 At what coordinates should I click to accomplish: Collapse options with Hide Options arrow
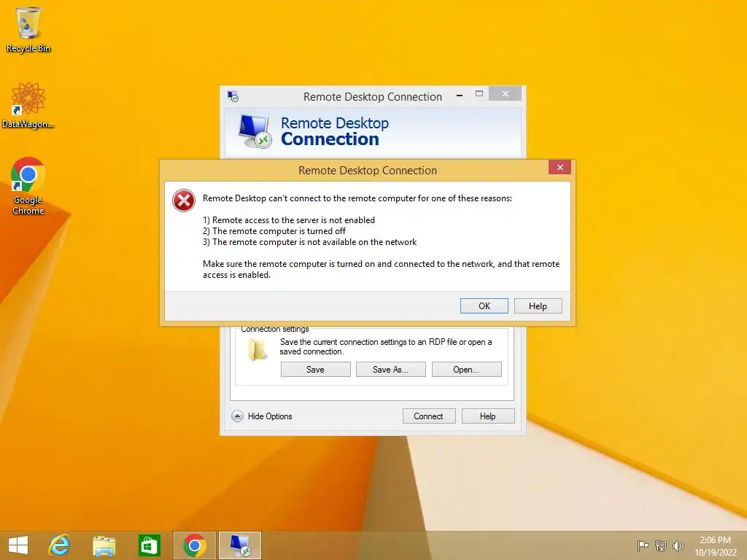point(237,416)
